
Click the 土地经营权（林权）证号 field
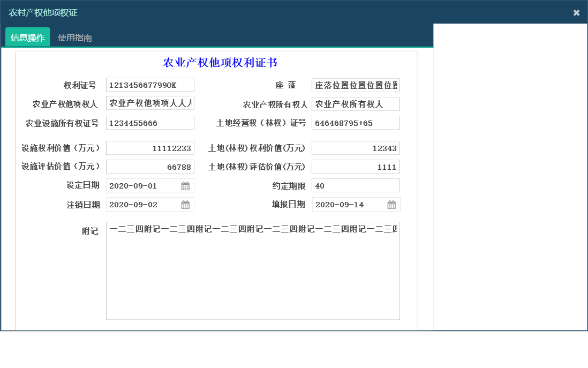(x=356, y=122)
